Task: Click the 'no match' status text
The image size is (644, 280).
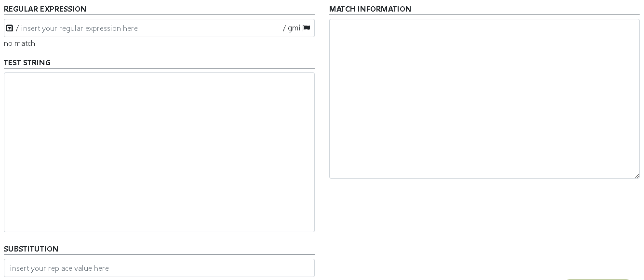Action: pyautogui.click(x=19, y=43)
